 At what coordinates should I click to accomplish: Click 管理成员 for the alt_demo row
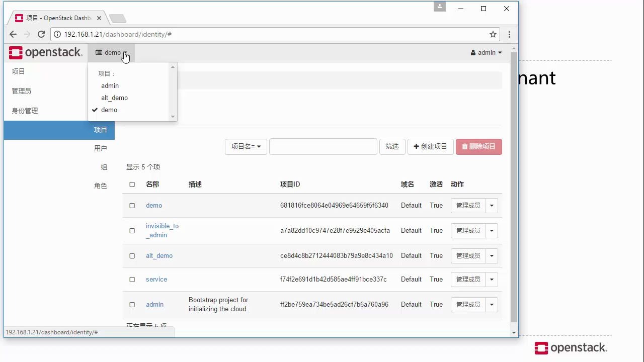coord(468,255)
